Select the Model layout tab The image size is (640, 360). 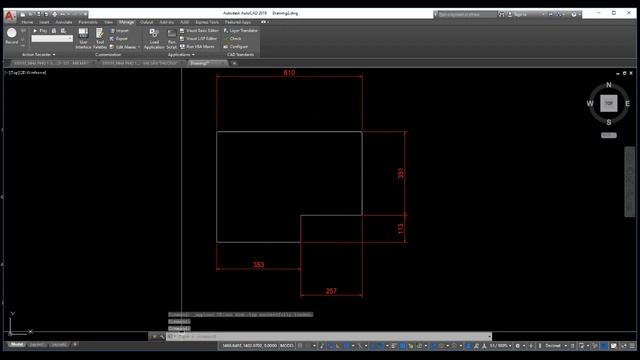(16, 345)
